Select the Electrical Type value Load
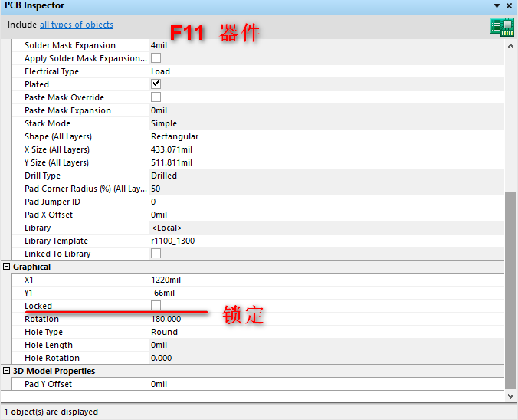The image size is (518, 420). [160, 71]
